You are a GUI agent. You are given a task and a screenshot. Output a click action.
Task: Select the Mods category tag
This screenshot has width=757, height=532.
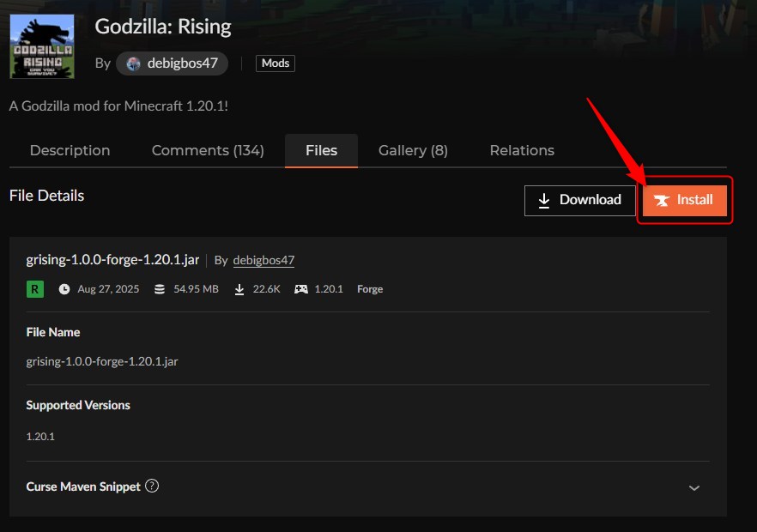tap(276, 63)
